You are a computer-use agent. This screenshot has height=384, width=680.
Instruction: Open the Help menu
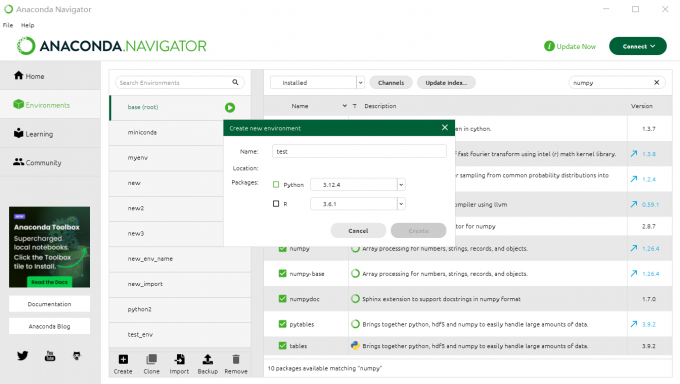point(27,25)
